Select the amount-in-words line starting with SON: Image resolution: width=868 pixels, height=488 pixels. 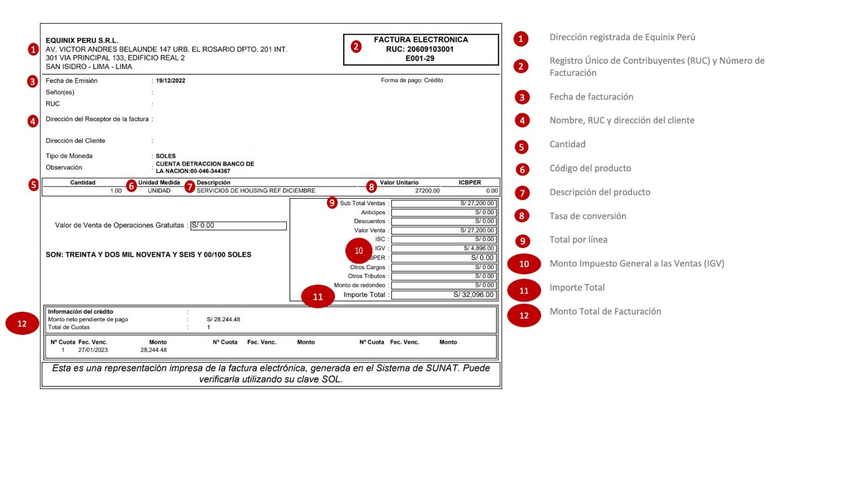click(x=147, y=255)
